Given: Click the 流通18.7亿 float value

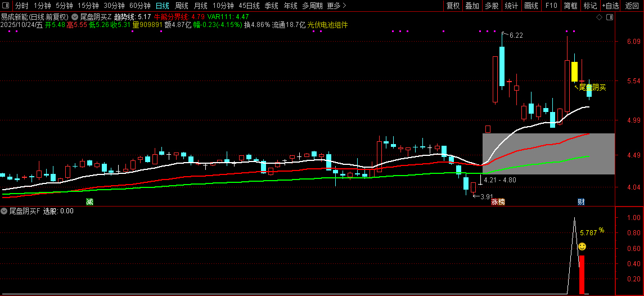Looking at the screenshot, I should [289, 25].
